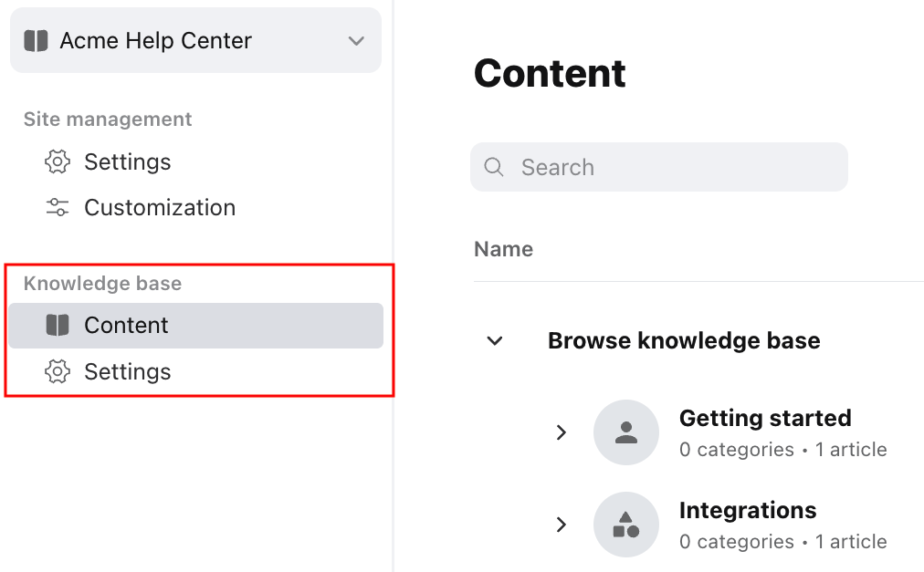Click the magnifying glass search icon

[494, 167]
